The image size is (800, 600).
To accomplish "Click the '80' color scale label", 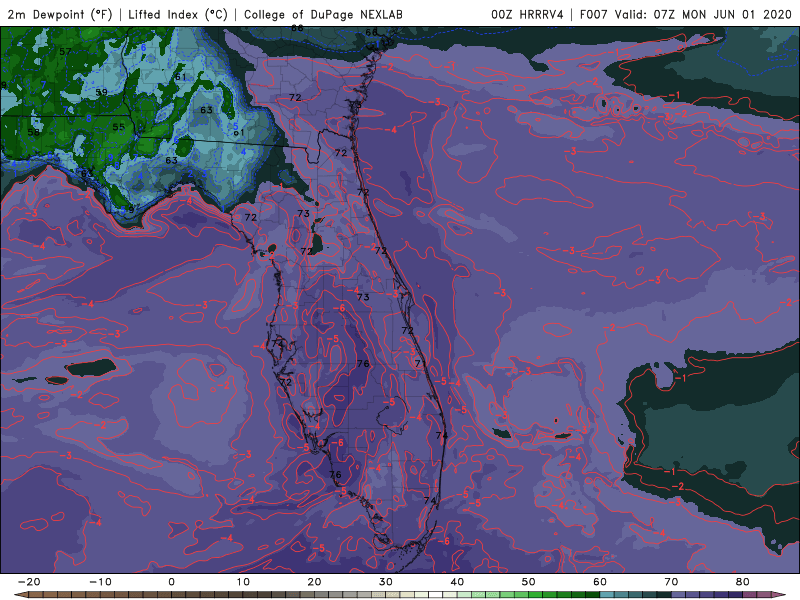I will pyautogui.click(x=743, y=582).
